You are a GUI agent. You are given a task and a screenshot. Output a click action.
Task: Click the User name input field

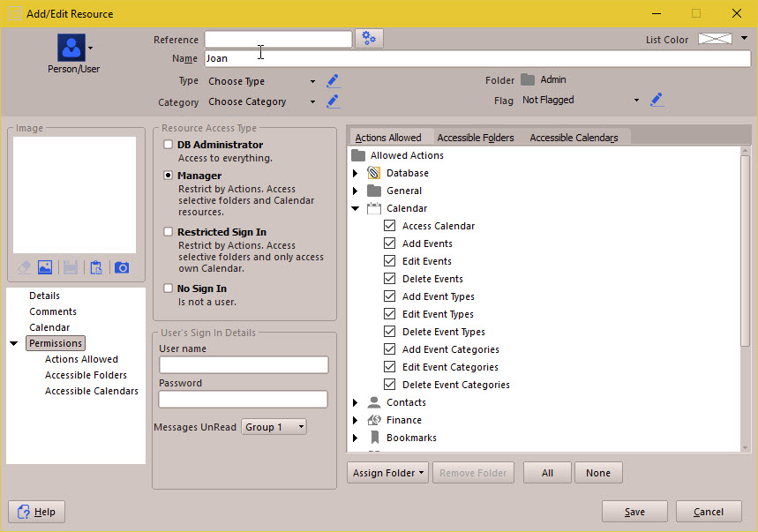(x=244, y=365)
